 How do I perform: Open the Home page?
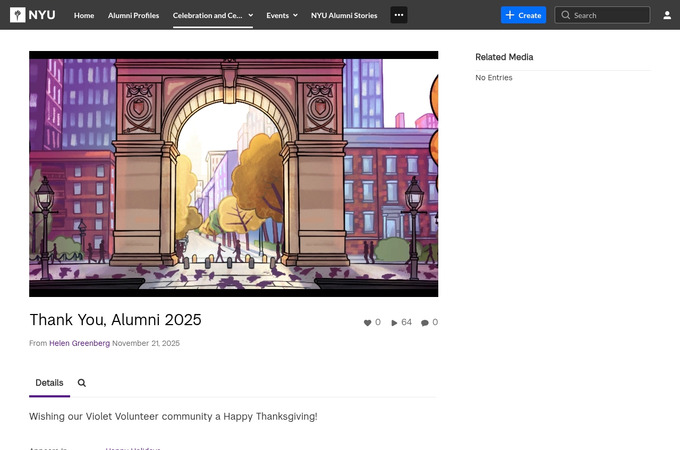pos(84,15)
